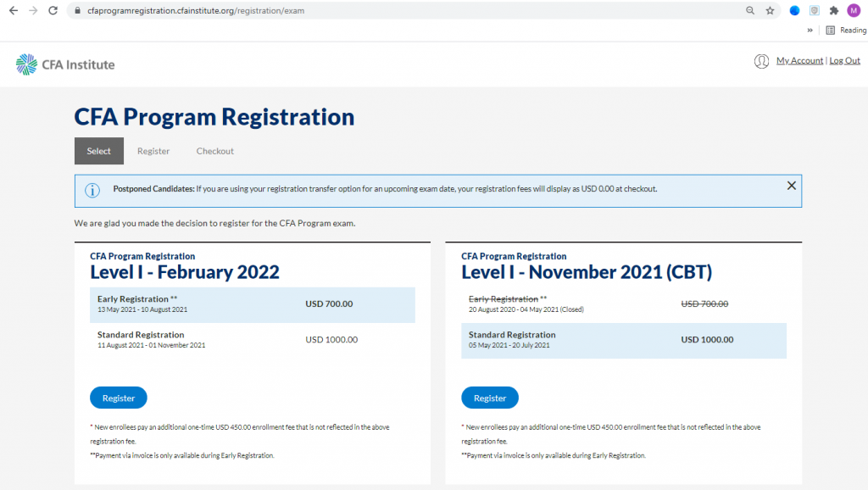The width and height of the screenshot is (868, 490).
Task: Open the Reading list
Action: pos(847,31)
